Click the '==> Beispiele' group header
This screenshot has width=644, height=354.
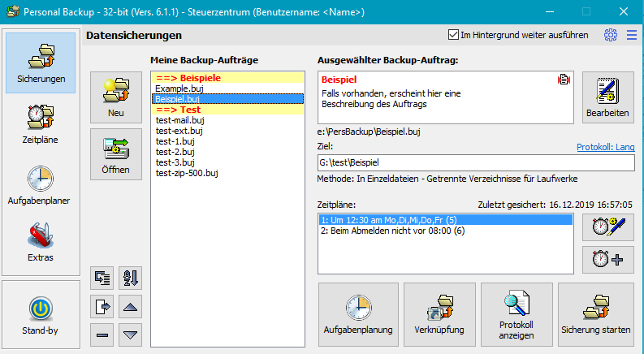click(x=228, y=78)
